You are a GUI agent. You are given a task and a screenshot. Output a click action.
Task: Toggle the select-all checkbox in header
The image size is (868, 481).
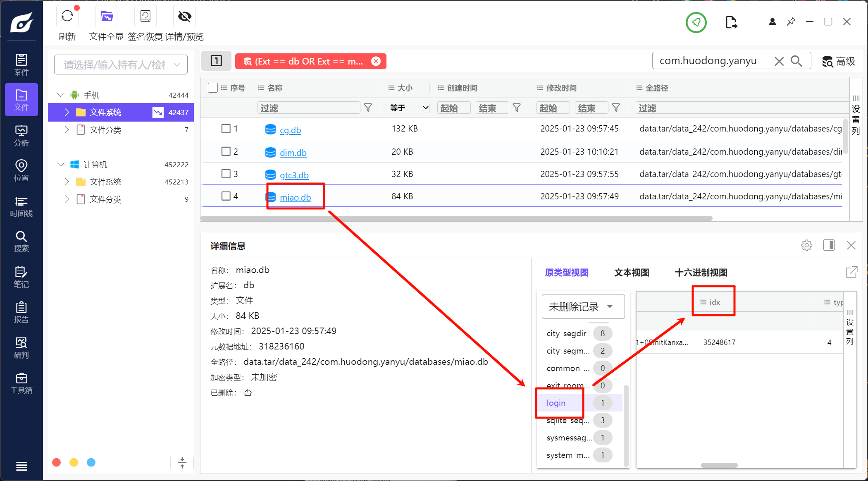tap(213, 88)
